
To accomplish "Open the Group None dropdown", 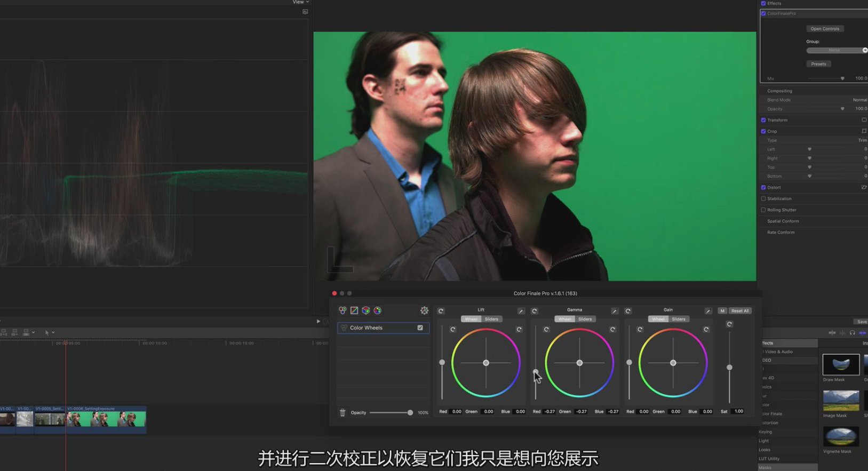I will pyautogui.click(x=837, y=50).
